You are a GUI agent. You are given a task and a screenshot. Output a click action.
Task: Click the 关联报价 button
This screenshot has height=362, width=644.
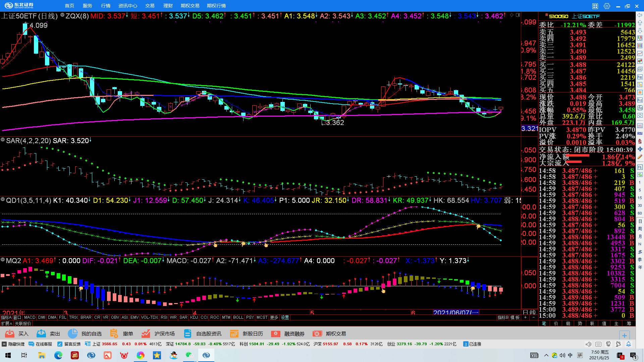[23, 323]
